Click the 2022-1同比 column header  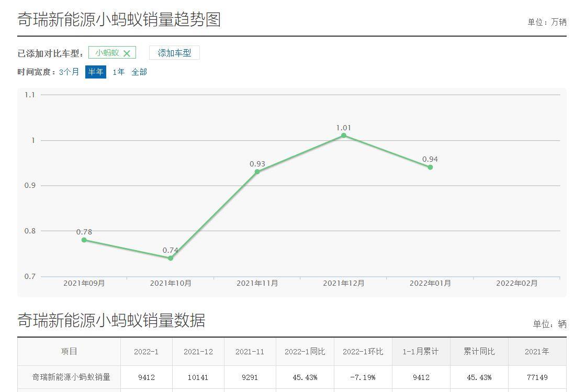point(305,351)
